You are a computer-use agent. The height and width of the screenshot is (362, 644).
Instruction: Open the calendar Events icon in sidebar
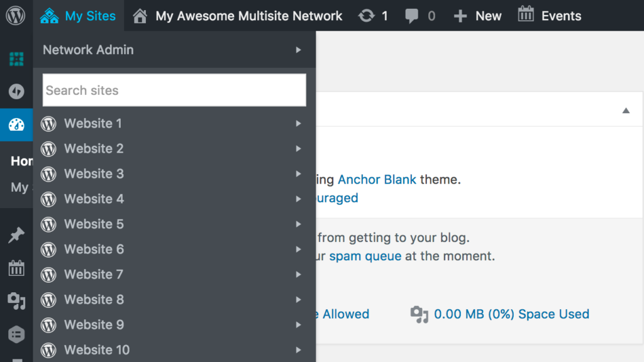coord(16,269)
